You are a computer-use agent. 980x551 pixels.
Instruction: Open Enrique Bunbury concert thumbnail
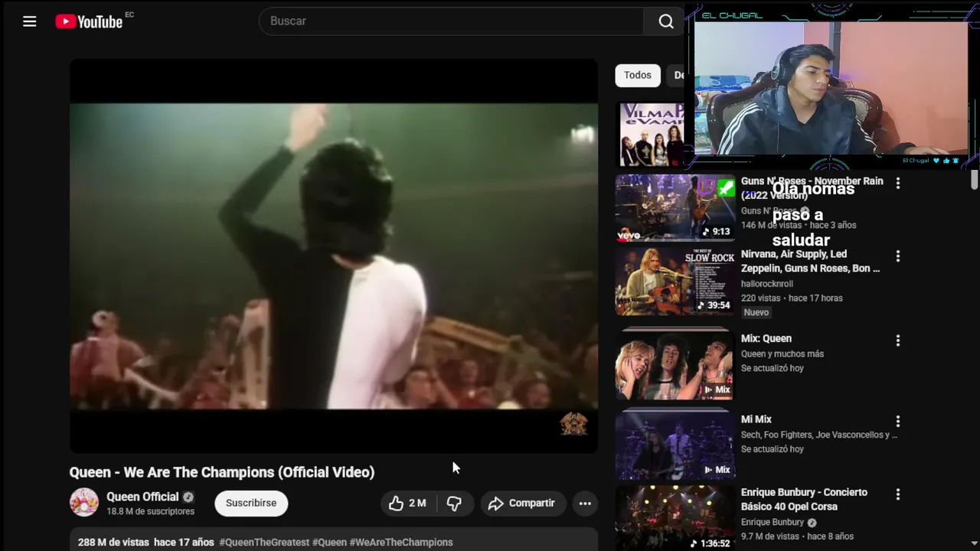(x=675, y=518)
